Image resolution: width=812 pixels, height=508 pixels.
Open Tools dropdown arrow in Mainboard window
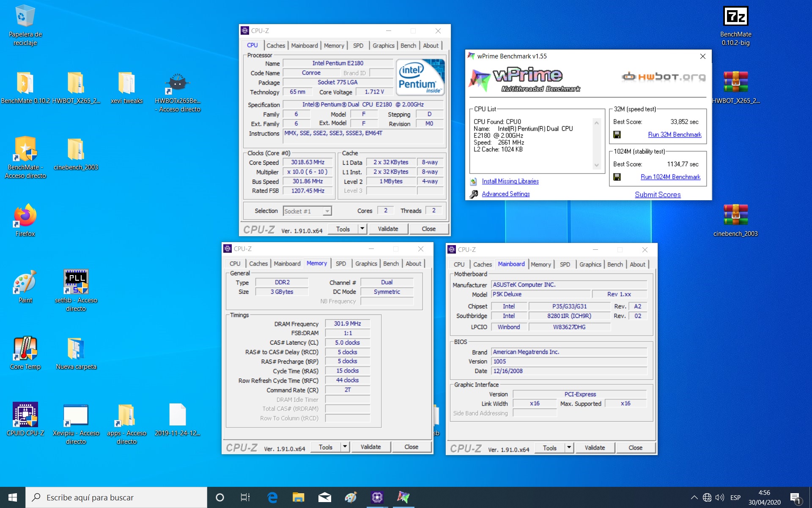[x=569, y=448]
